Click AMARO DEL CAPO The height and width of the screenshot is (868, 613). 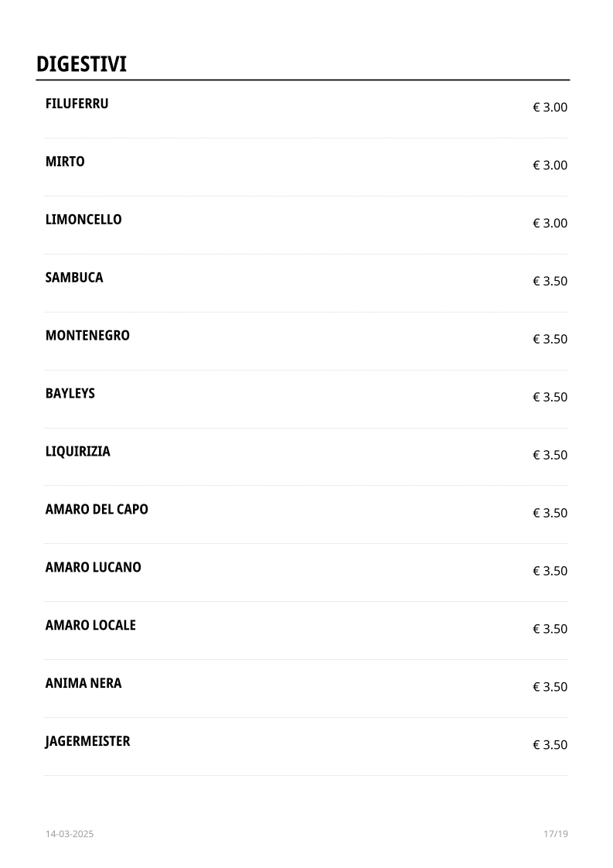coord(97,510)
